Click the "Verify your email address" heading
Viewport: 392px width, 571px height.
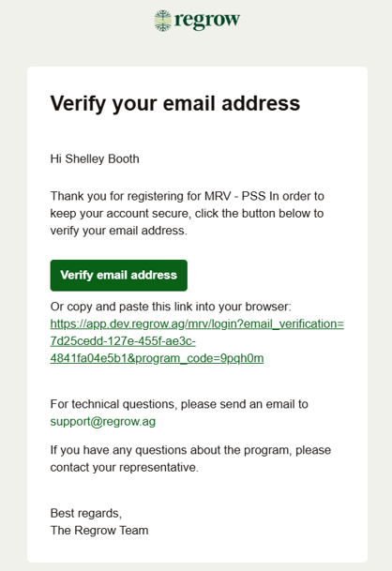pyautogui.click(x=175, y=103)
